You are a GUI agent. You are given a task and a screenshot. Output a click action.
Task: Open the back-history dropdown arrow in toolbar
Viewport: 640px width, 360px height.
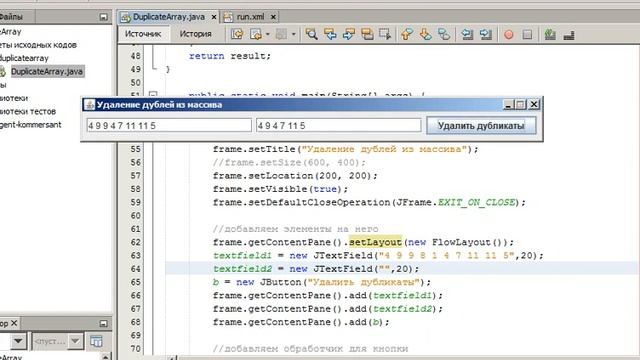tap(268, 34)
